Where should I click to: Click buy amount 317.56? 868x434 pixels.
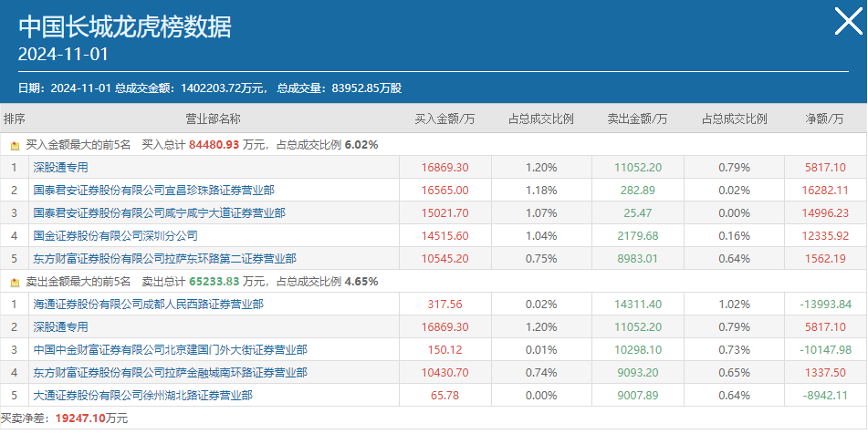[x=445, y=305]
